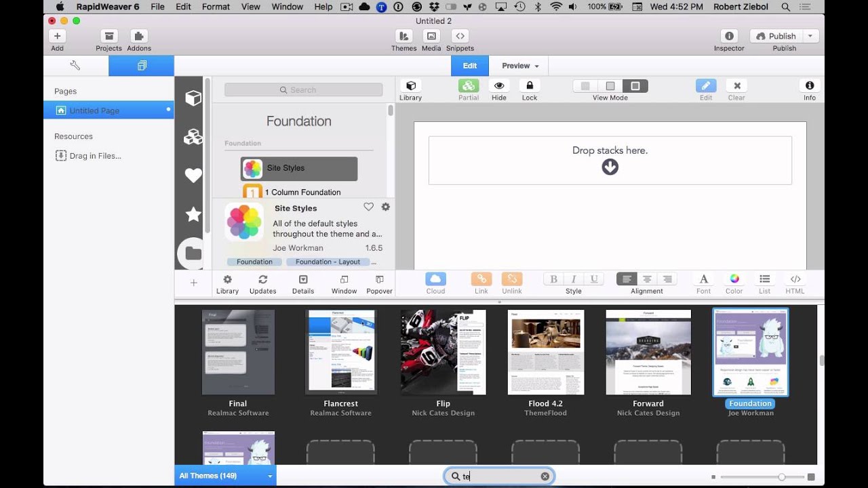Select the single cube library category

pyautogui.click(x=193, y=98)
